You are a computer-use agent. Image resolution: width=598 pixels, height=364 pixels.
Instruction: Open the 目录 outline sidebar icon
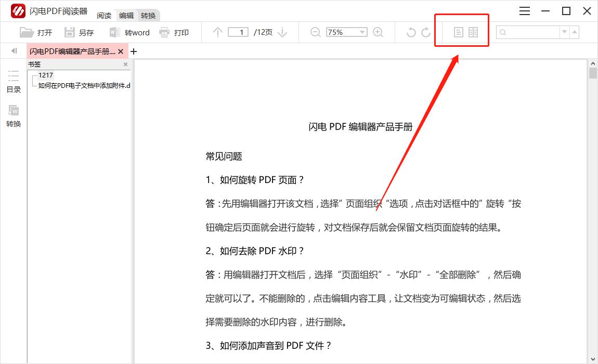pyautogui.click(x=14, y=81)
